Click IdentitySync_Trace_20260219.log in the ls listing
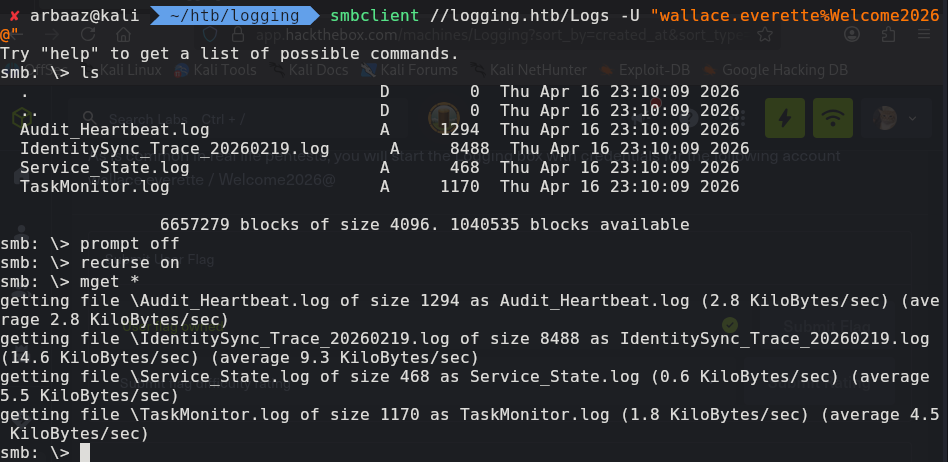Image resolution: width=948 pixels, height=462 pixels. pyautogui.click(x=174, y=148)
